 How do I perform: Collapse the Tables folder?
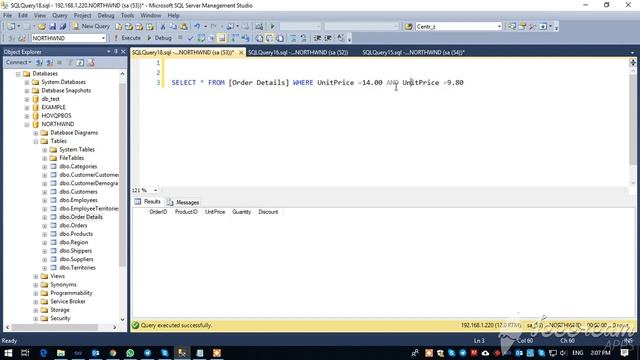pyautogui.click(x=36, y=141)
